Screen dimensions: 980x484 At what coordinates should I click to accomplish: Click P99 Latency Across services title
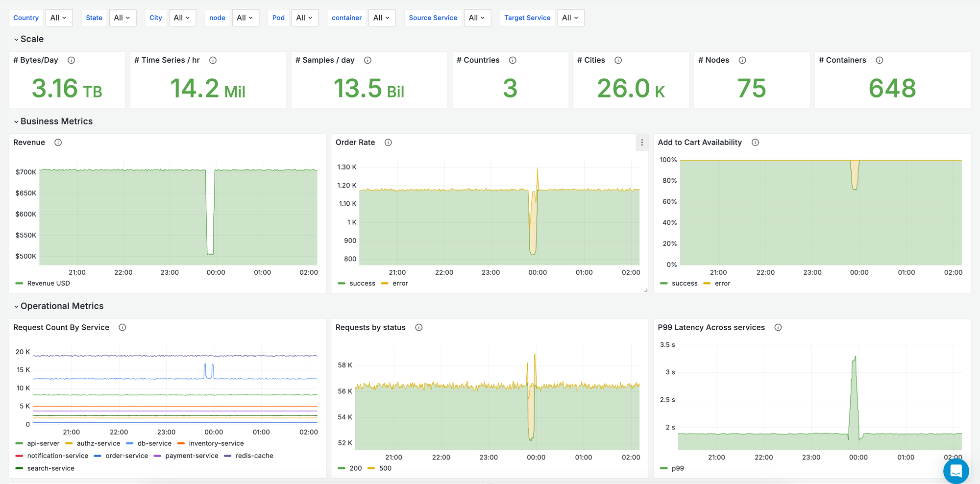711,327
